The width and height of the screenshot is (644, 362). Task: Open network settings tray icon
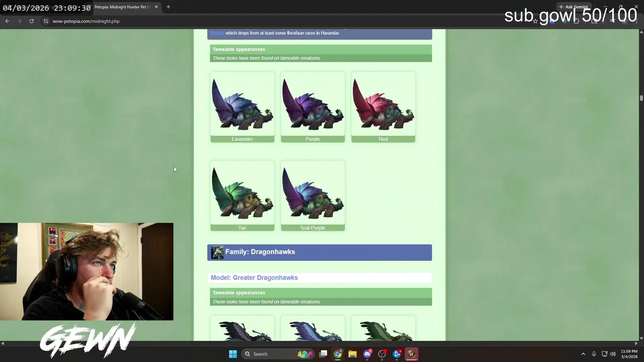click(x=604, y=354)
